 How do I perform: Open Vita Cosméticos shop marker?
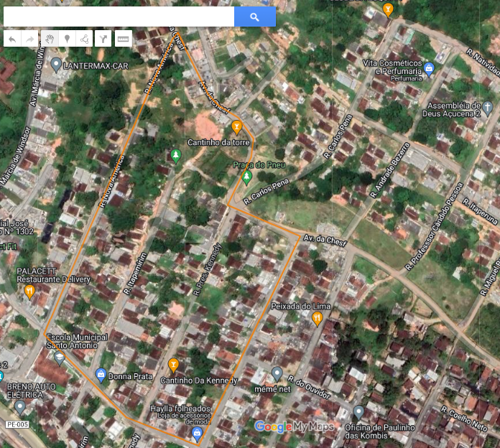[429, 70]
